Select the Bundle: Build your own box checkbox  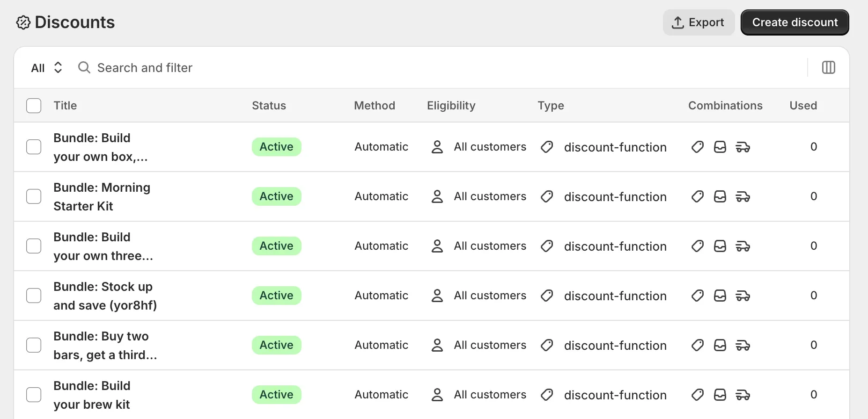point(34,147)
